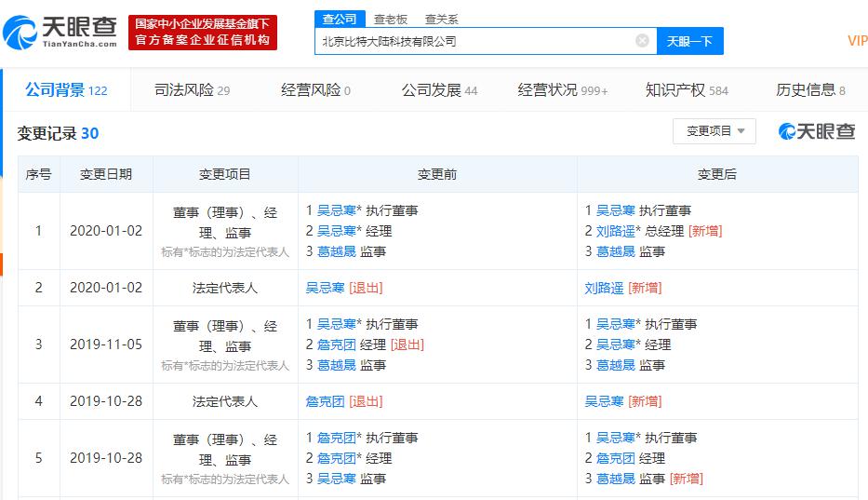The height and width of the screenshot is (500, 868).
Task: Click the 变更后 column header
Action: 717,175
